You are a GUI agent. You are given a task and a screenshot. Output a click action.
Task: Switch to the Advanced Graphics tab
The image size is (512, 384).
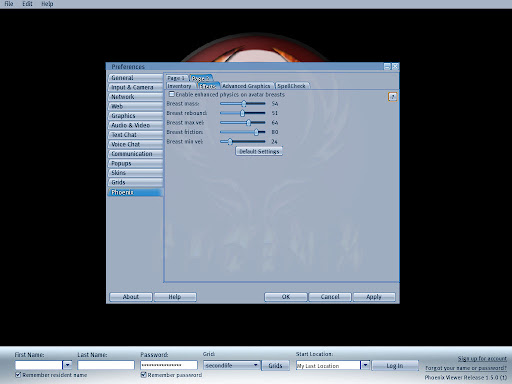(x=246, y=86)
